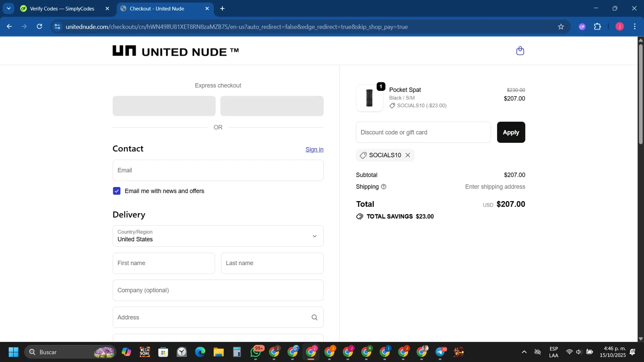Open the Chrome profile avatar
The image size is (644, 362).
[620, 27]
